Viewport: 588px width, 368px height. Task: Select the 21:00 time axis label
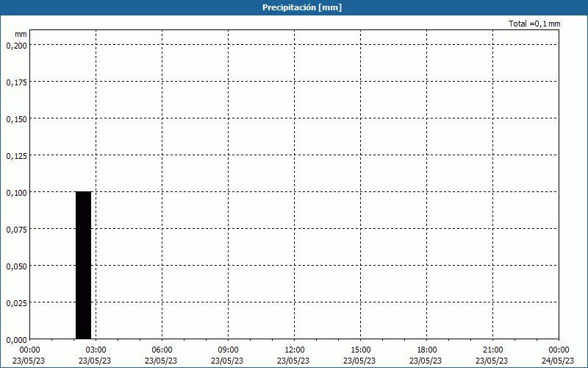click(x=492, y=350)
